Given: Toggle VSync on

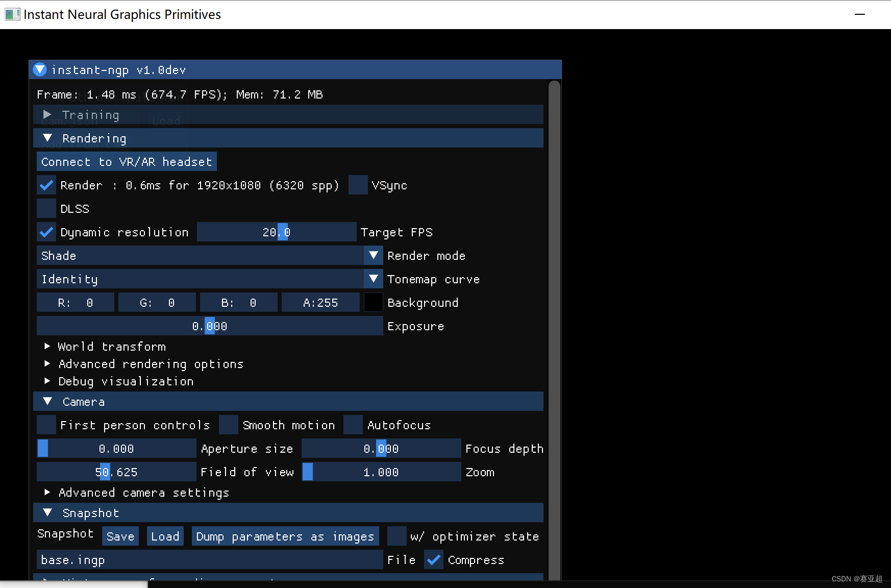Looking at the screenshot, I should 358,185.
